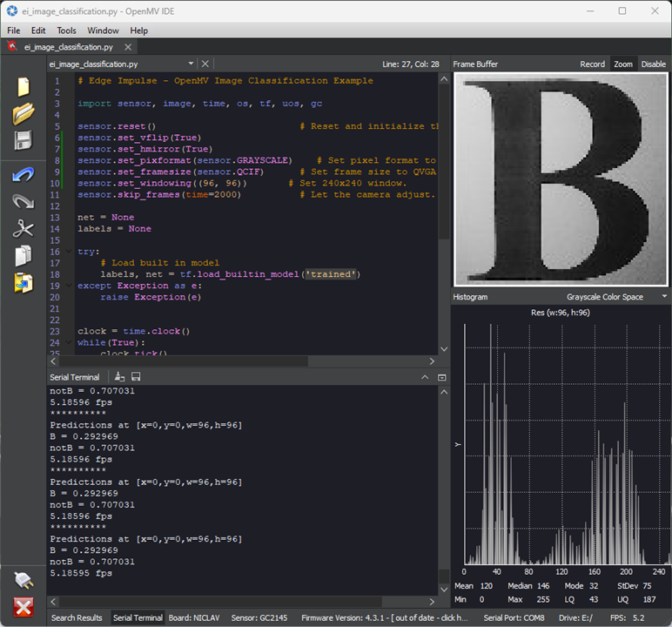Image resolution: width=672 pixels, height=627 pixels.
Task: Copy with the documents icon
Action: pos(24,256)
